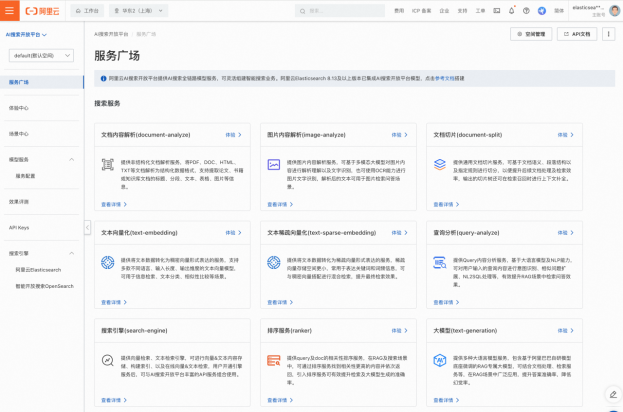Click the top search input field
Image resolution: width=623 pixels, height=412 pixels.
(340, 11)
